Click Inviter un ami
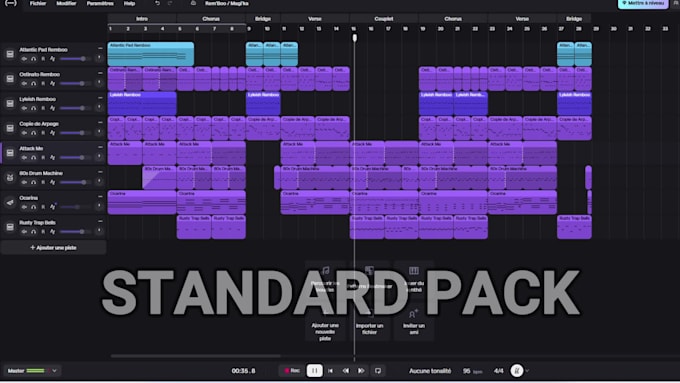 point(414,322)
